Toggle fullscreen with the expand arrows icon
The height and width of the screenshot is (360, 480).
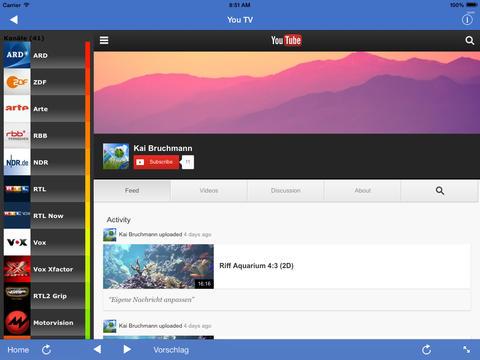click(x=467, y=349)
